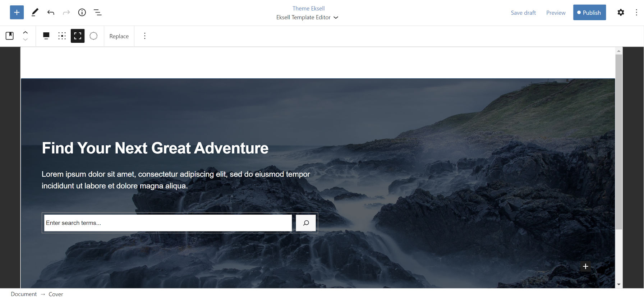This screenshot has width=644, height=298.
Task: Open the duotone filter picker
Action: (x=93, y=36)
